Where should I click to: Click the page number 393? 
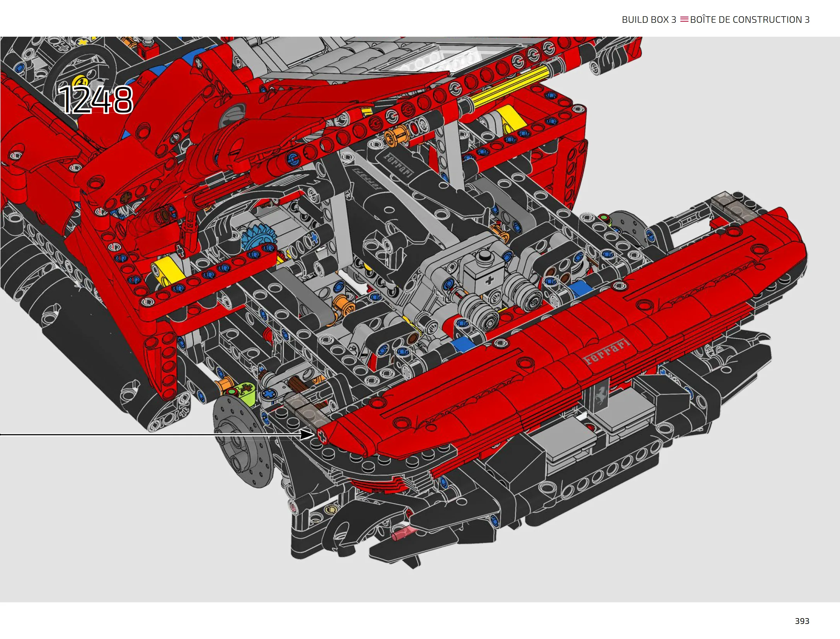[802, 621]
